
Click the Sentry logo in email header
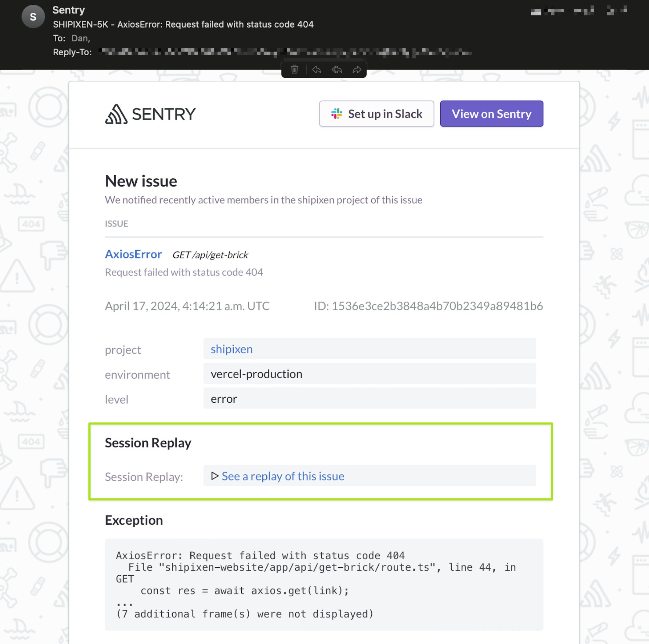[x=150, y=114]
